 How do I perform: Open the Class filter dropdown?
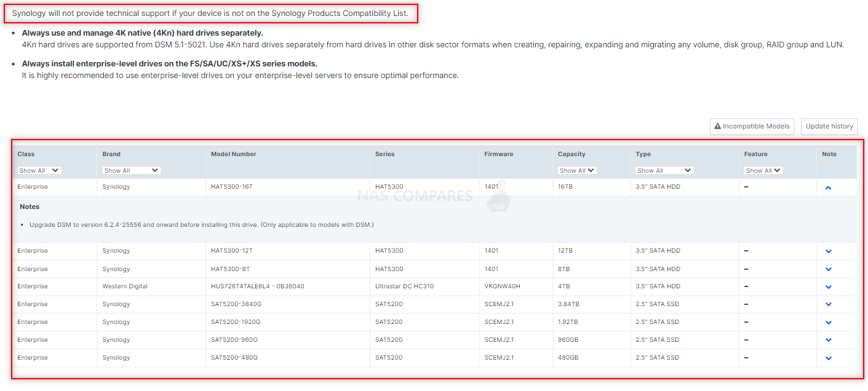39,170
